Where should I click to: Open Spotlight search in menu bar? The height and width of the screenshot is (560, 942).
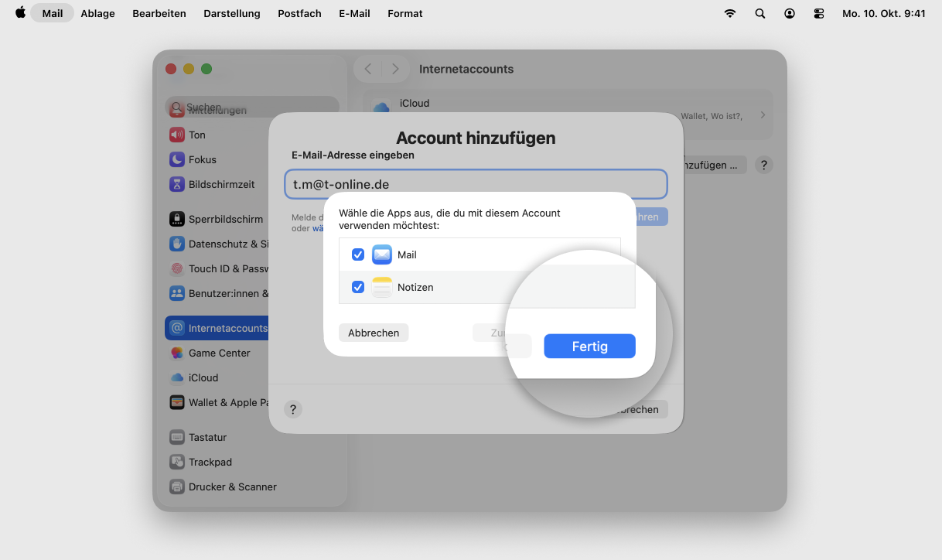759,13
